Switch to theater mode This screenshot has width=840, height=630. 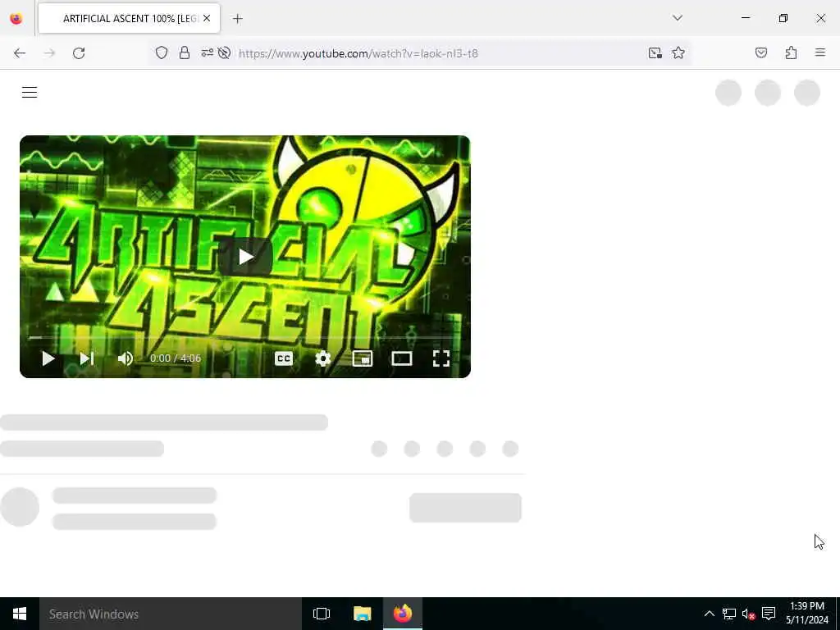click(x=402, y=358)
